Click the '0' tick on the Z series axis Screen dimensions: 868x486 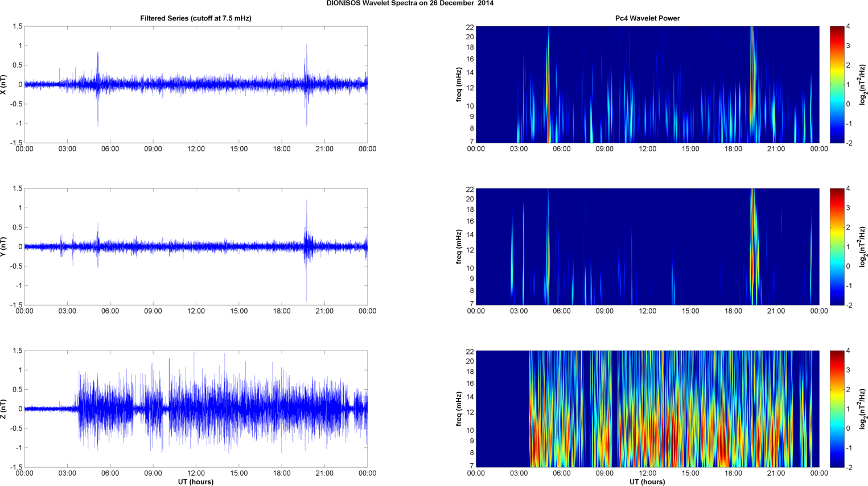20,409
